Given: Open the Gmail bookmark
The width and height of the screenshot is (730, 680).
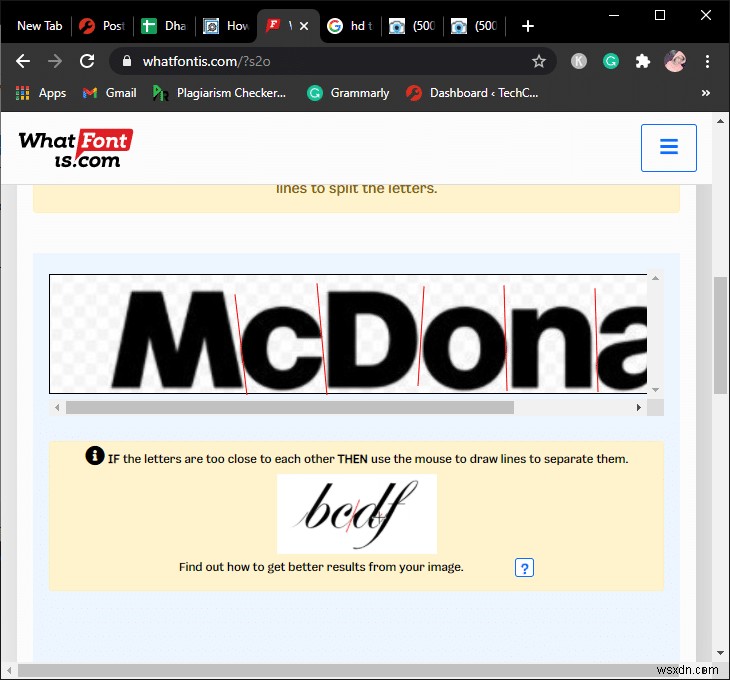Looking at the screenshot, I should click(x=109, y=93).
